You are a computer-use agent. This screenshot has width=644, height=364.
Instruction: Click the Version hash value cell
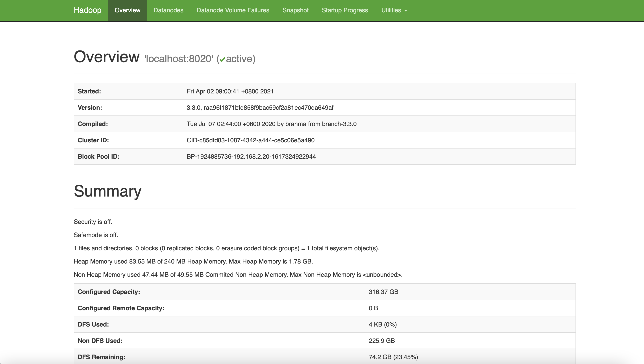tap(260, 108)
